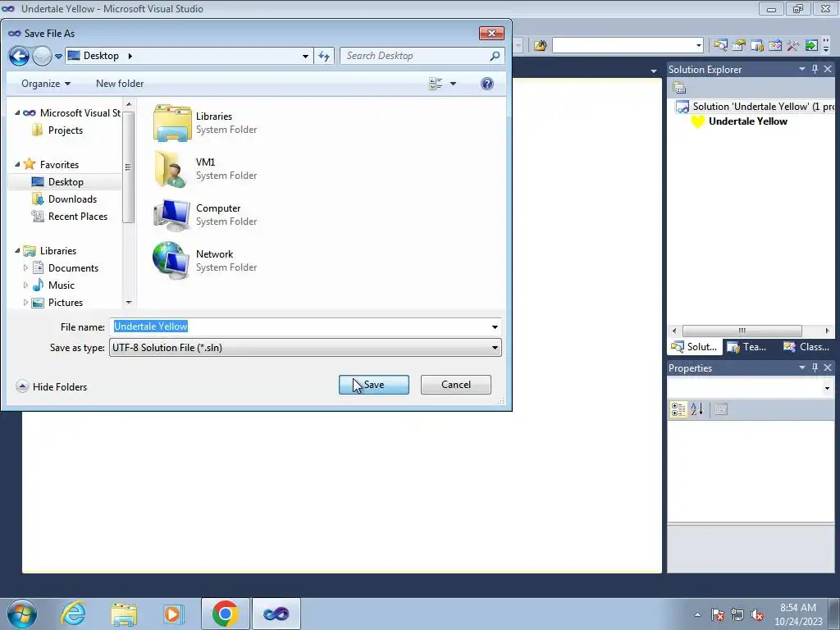This screenshot has width=840, height=630.
Task: Select the VM1 user folder icon
Action: click(171, 169)
